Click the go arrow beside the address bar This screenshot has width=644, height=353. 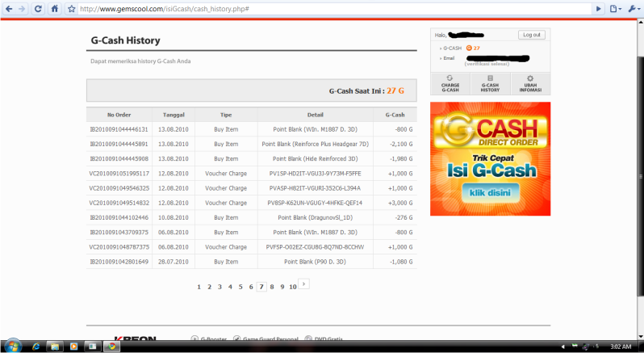pos(599,9)
